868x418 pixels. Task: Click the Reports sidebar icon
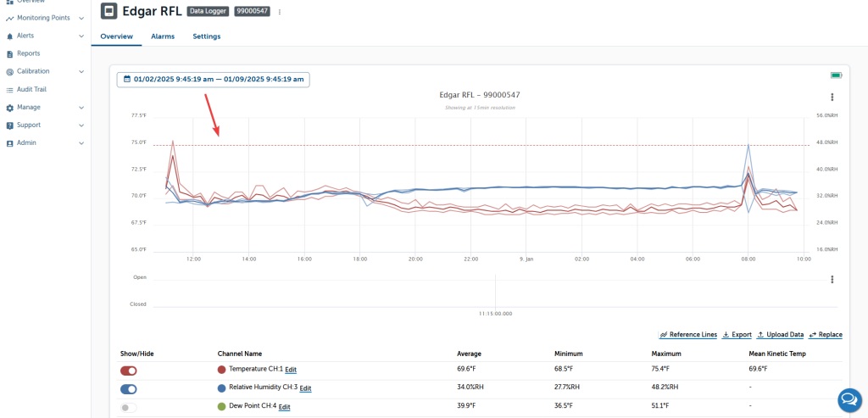(10, 53)
